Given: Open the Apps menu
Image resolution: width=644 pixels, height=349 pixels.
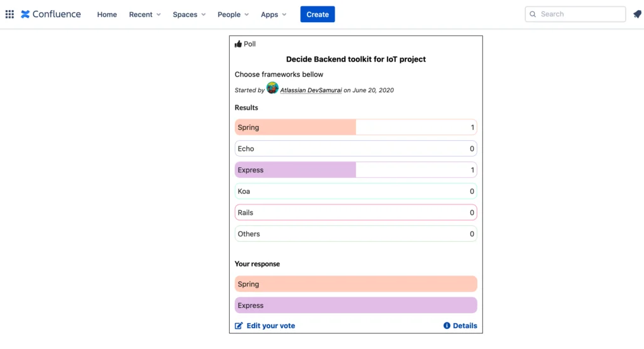Looking at the screenshot, I should point(273,15).
